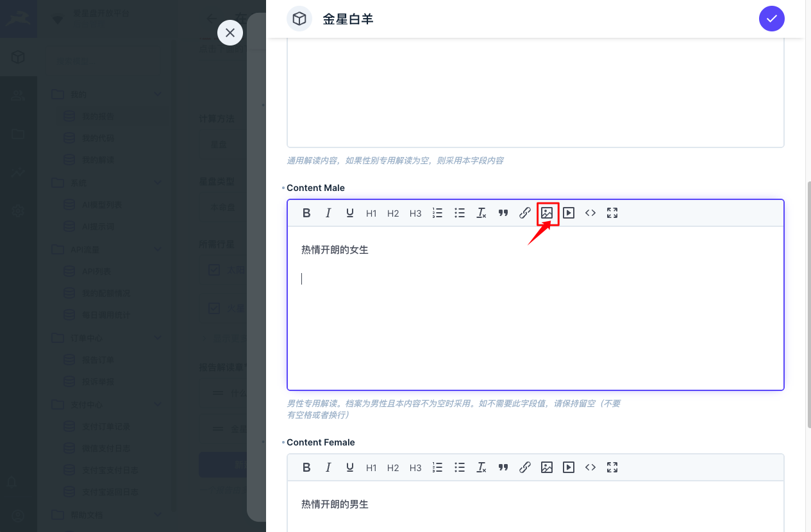Insert image in Content Male editor
Image resolution: width=811 pixels, height=532 pixels.
(x=547, y=213)
